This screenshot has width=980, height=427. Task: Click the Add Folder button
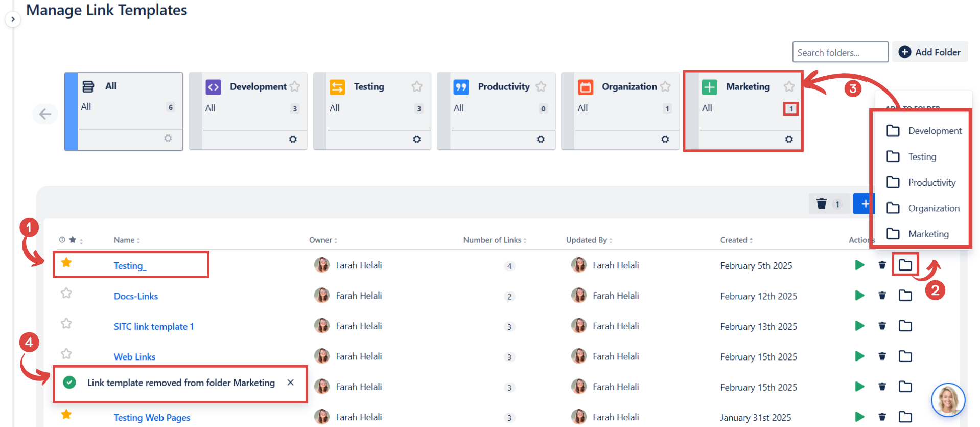[x=930, y=52]
